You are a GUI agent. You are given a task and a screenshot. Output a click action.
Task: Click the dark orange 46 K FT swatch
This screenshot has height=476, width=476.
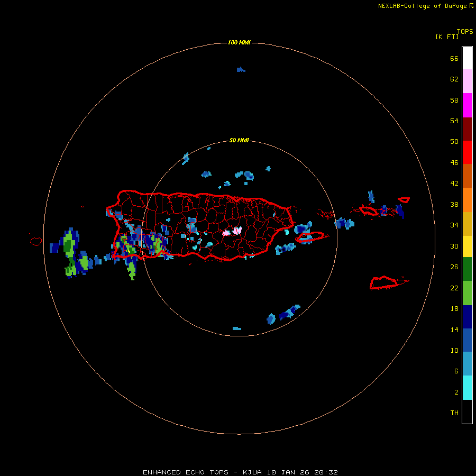coord(467,176)
